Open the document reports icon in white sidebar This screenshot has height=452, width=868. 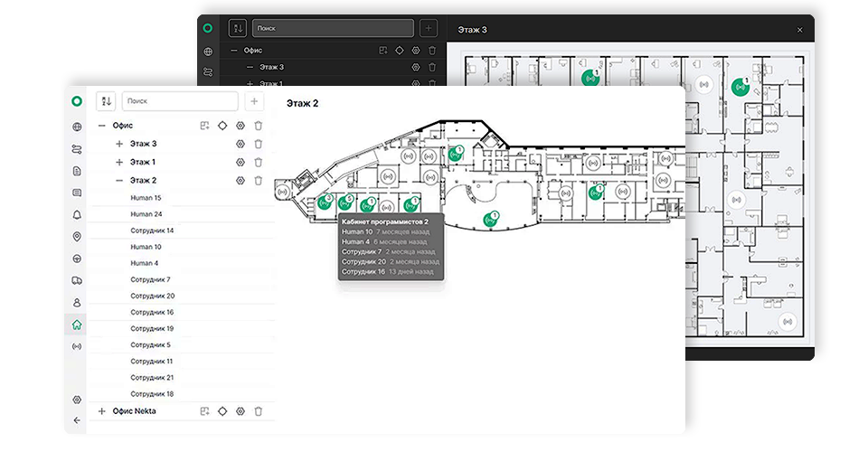pyautogui.click(x=77, y=171)
